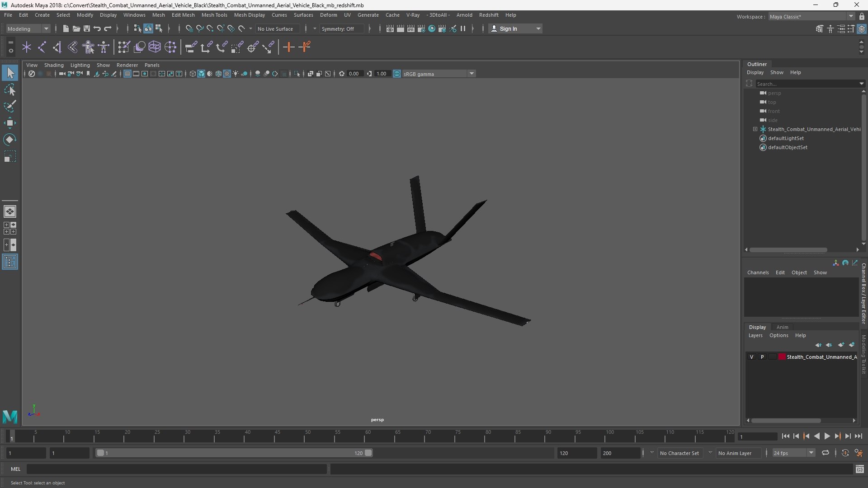868x488 pixels.
Task: Open the Script Editor icon
Action: (x=859, y=469)
